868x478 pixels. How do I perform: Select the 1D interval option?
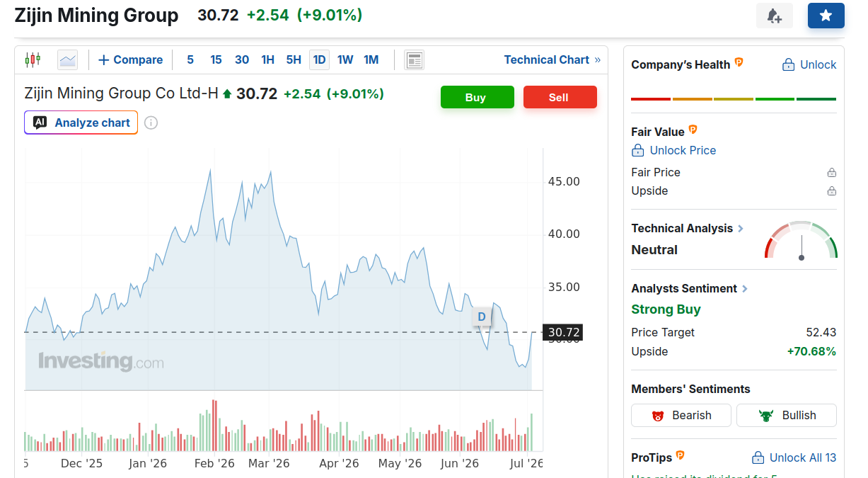(319, 60)
